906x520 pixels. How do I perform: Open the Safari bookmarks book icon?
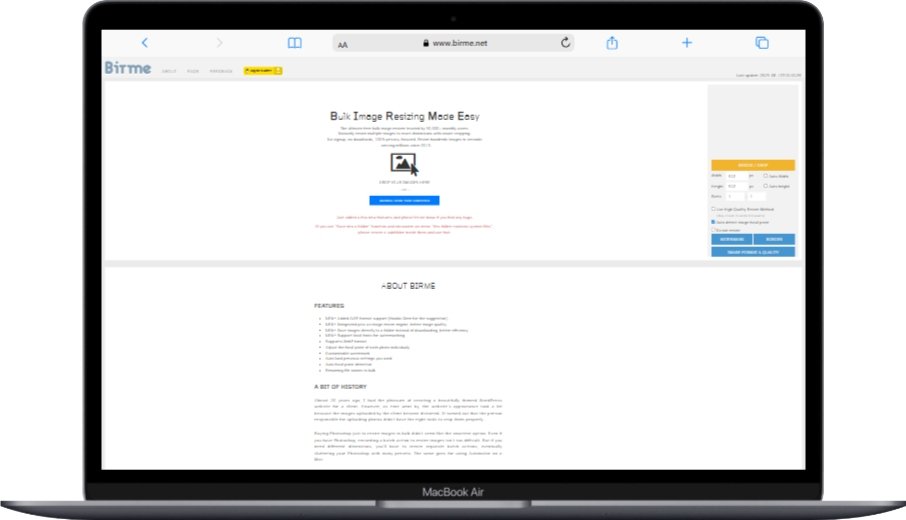295,43
